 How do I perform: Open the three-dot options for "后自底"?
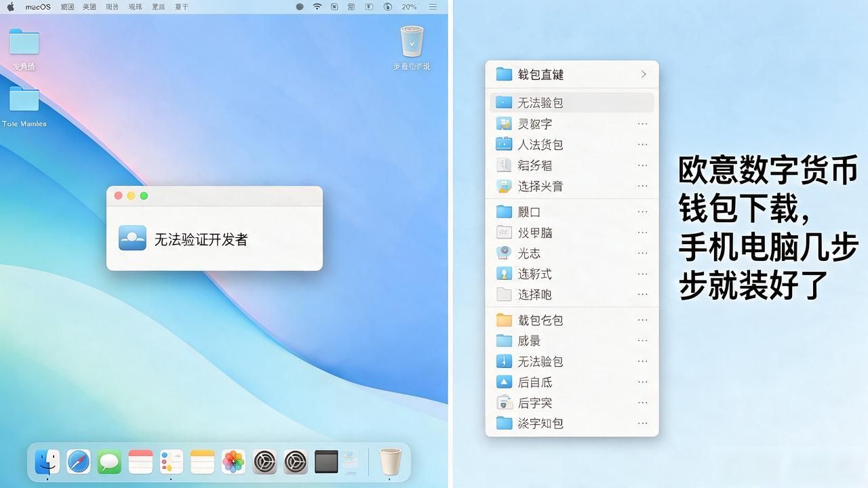(x=642, y=382)
